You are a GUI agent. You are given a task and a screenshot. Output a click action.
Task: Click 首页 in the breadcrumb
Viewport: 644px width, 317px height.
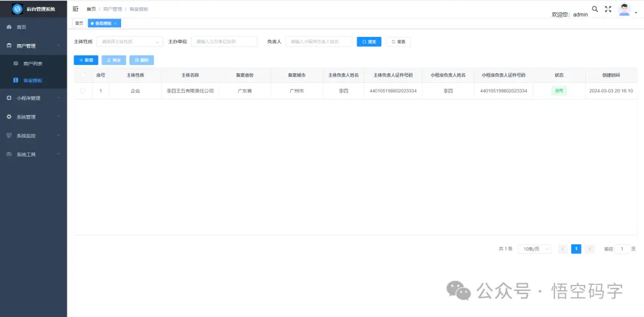91,9
